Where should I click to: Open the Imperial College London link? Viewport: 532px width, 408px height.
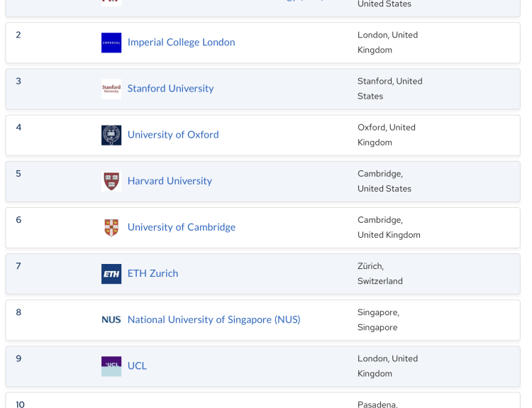(181, 43)
